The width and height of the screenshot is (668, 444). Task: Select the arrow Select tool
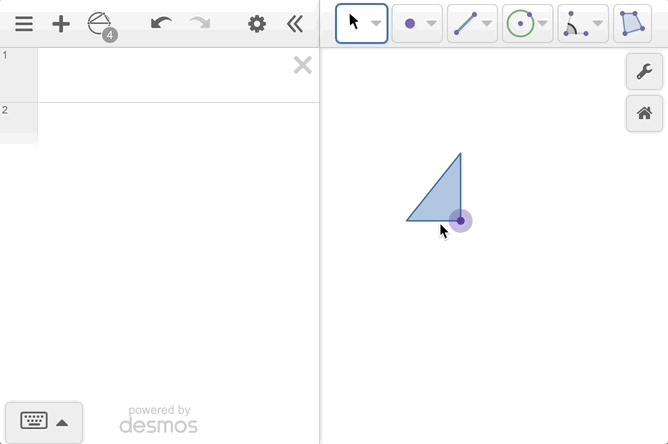354,23
